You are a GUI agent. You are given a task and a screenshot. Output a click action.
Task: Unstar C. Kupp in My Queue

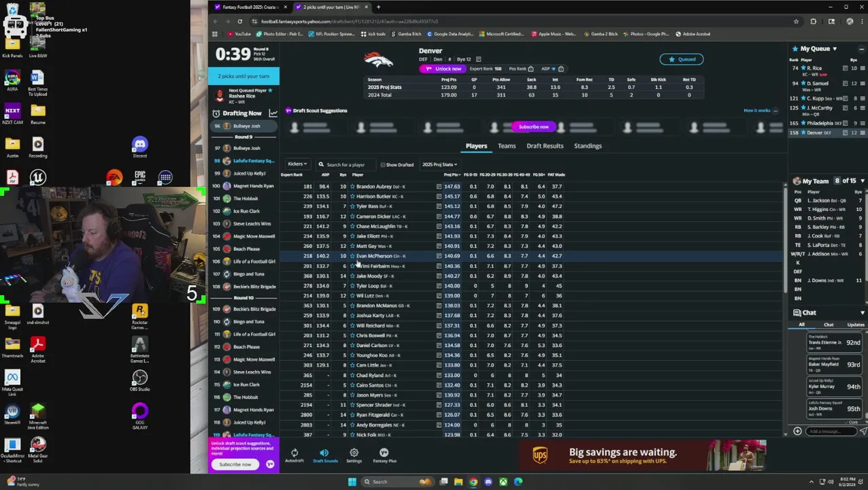(803, 99)
